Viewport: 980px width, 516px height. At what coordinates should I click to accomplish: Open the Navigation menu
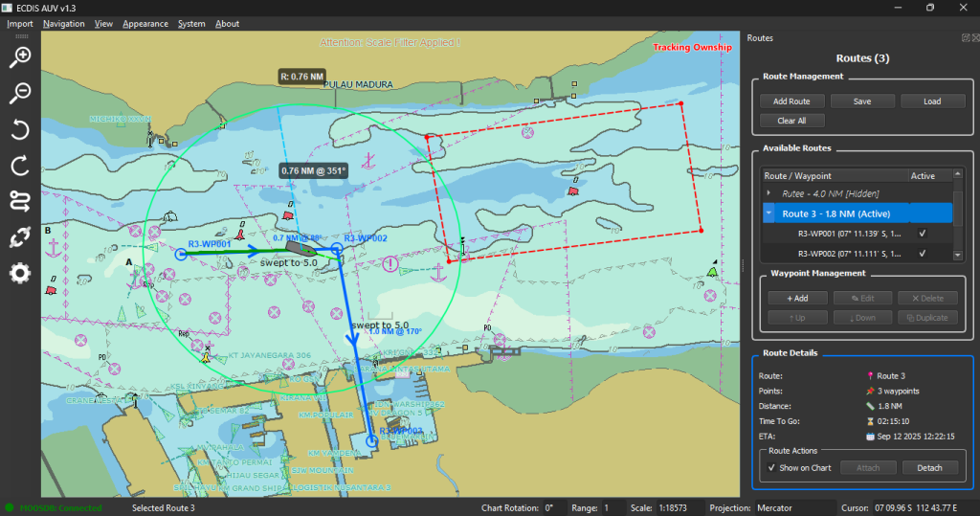[63, 24]
